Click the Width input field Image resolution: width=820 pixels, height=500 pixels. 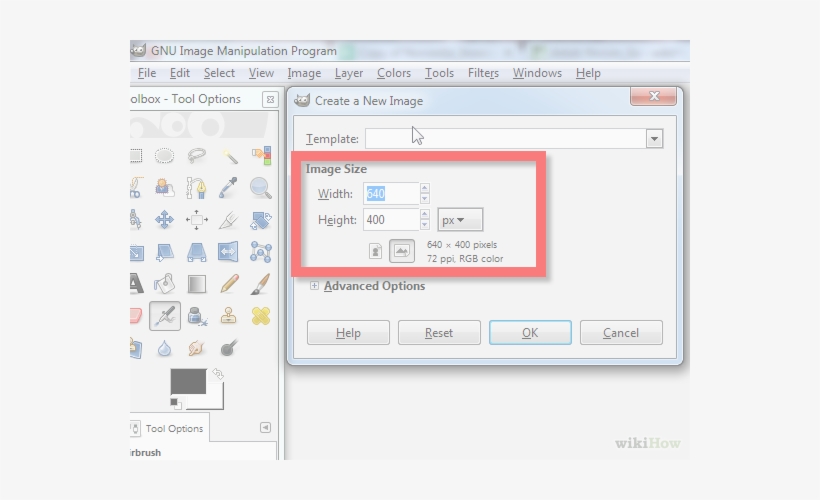coord(391,194)
